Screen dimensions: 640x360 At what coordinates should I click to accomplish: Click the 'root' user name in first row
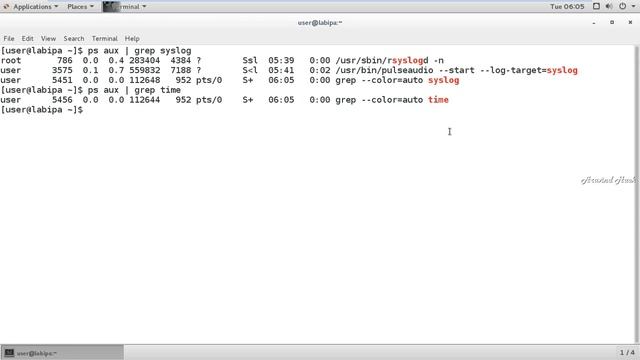point(11,60)
